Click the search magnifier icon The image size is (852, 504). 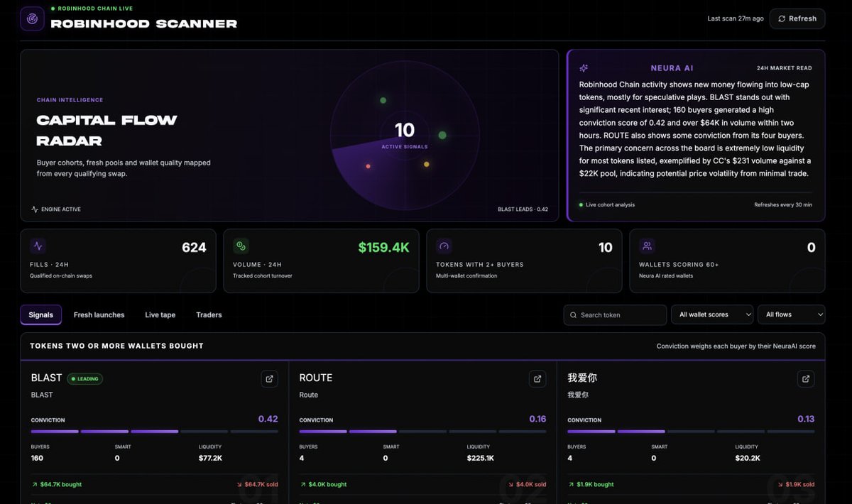click(x=574, y=315)
